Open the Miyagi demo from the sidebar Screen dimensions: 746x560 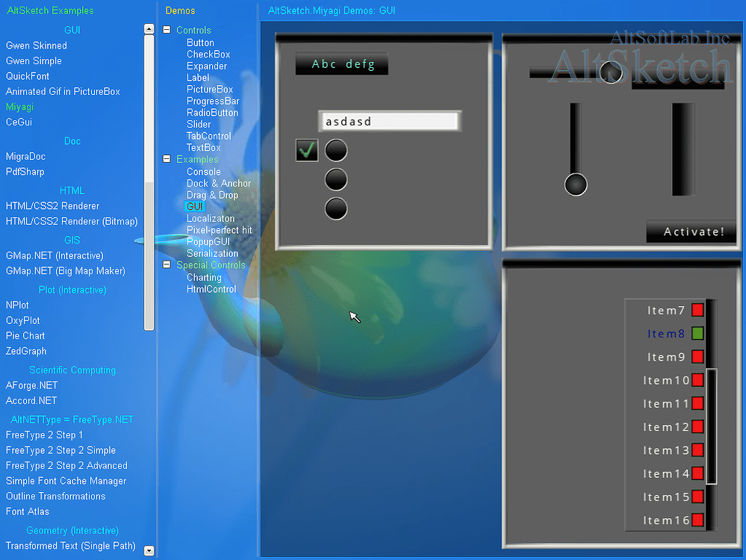19,107
